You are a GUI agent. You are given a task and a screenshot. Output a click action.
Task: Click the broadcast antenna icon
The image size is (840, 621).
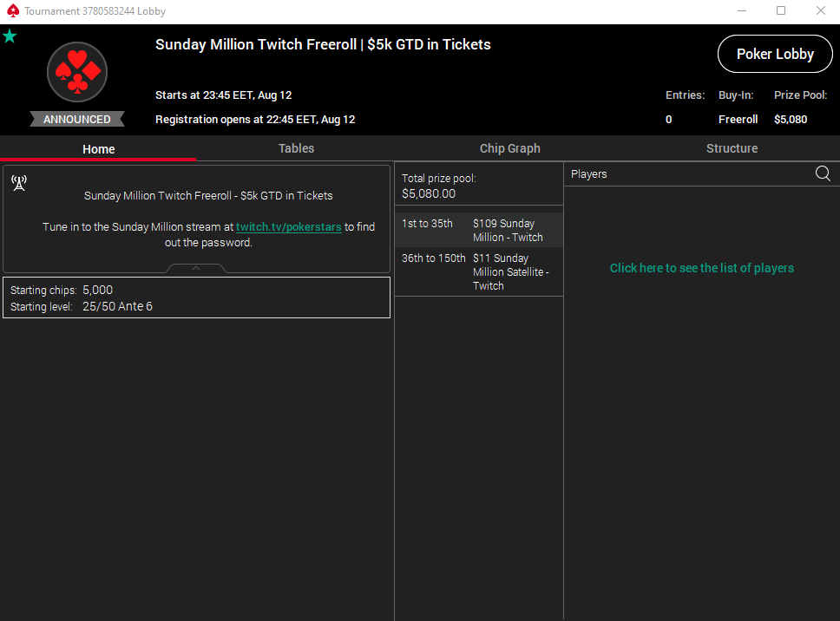pyautogui.click(x=19, y=183)
